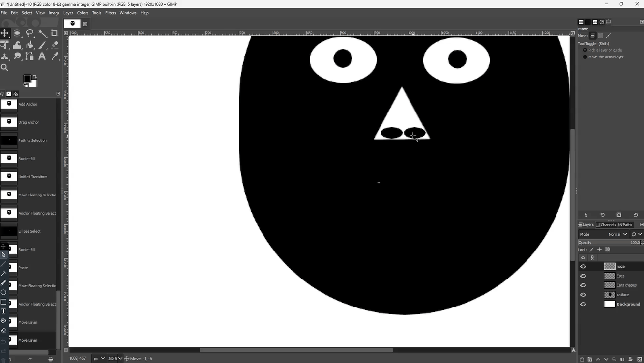Click the white background color swatch
Viewport: 644px width, 363px height.
pos(33,83)
